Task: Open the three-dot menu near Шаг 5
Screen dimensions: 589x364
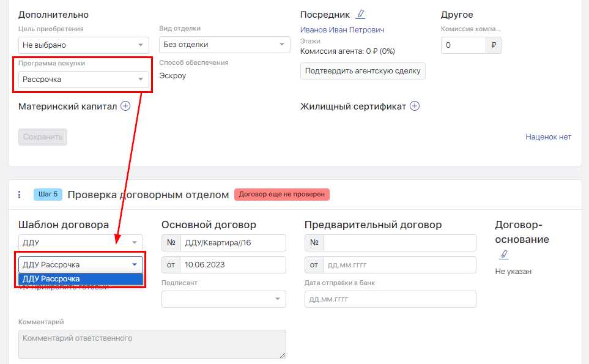Action: 19,195
